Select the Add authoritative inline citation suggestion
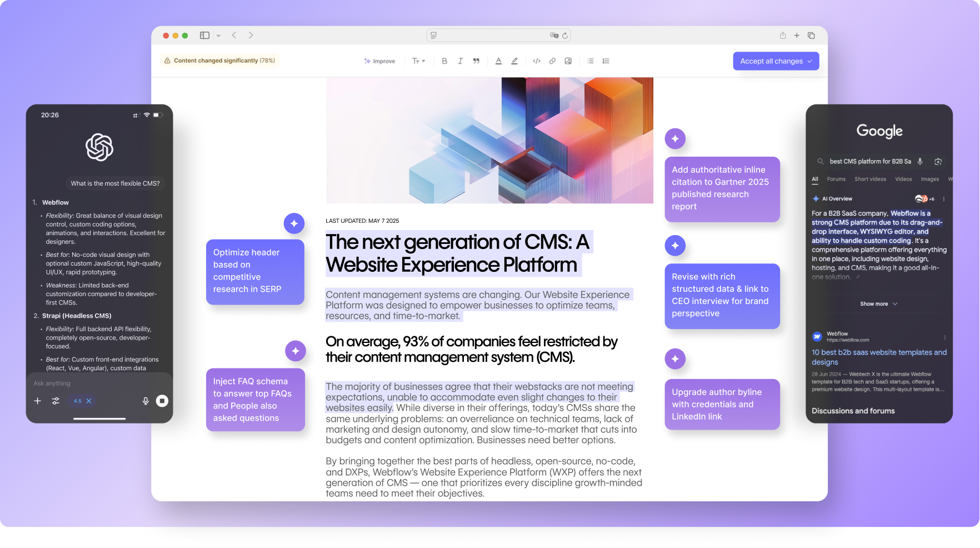The width and height of the screenshot is (980, 548). [x=722, y=189]
